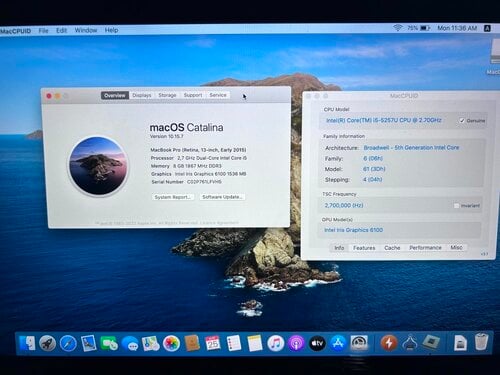Select the Storage tab

coord(167,95)
